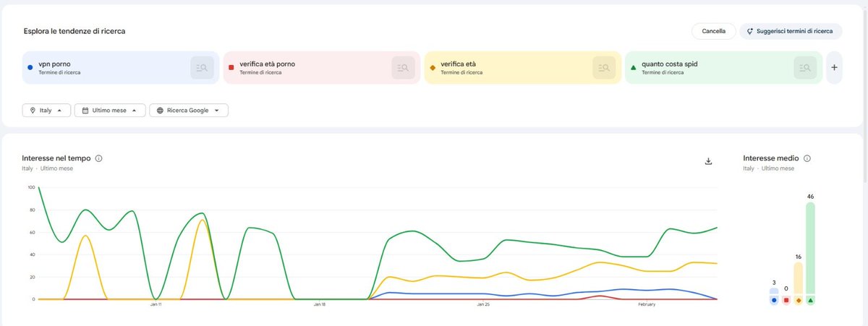Click the Interesse nel tempo heading
Viewport: 868px width, 326px height.
56,158
